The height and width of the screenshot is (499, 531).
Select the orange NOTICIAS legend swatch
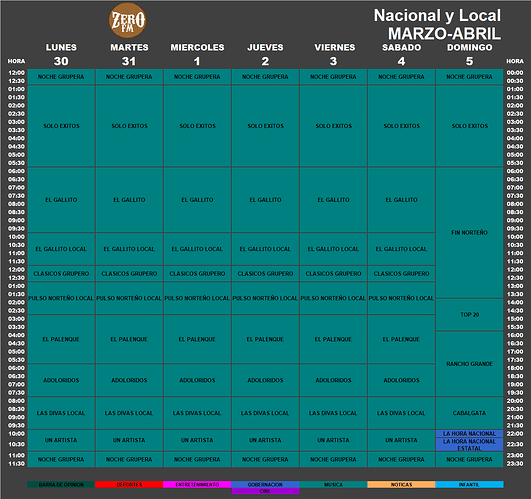coord(401,484)
